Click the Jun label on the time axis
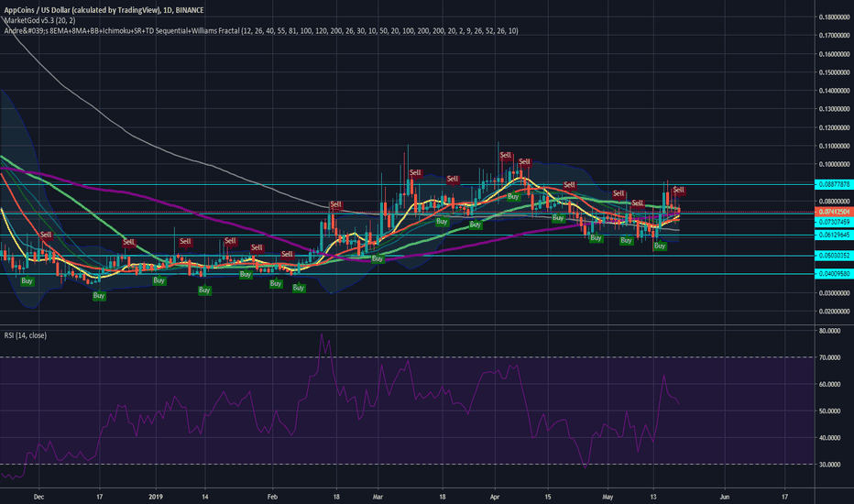 coord(725,497)
